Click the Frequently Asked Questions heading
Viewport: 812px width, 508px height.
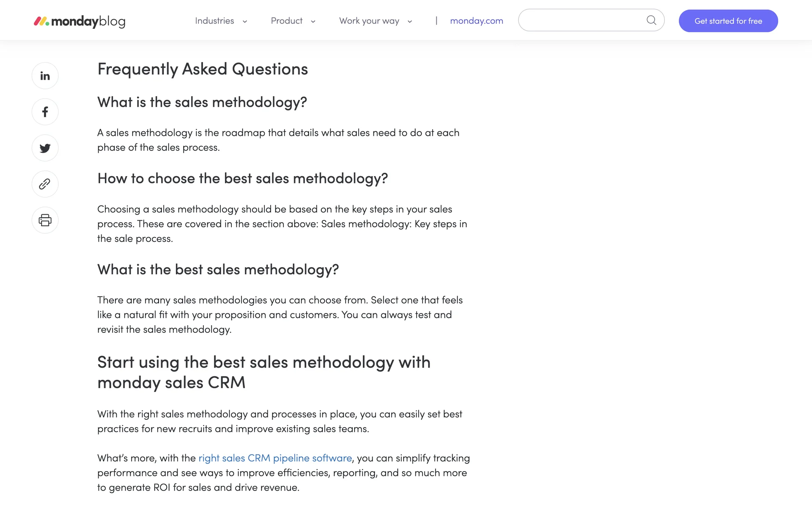coord(203,69)
